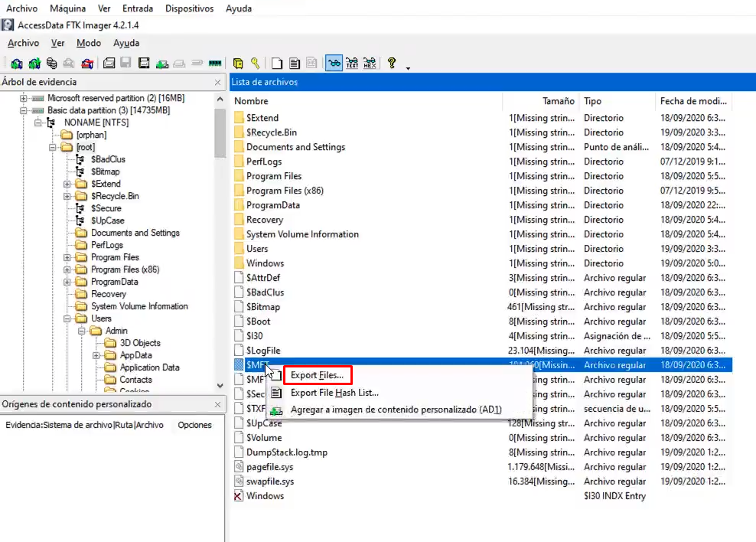
Task: Switch to TEXT view mode icon
Action: [x=352, y=64]
